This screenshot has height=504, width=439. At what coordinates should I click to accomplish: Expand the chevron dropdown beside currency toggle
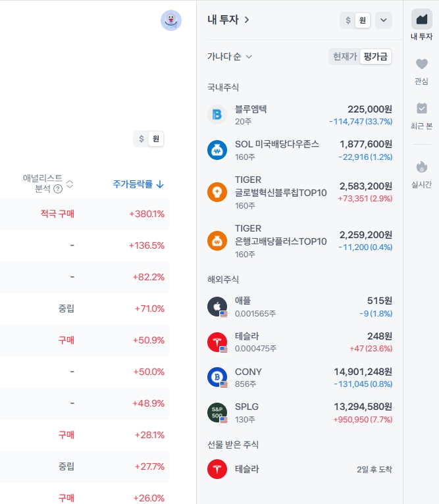coord(383,20)
